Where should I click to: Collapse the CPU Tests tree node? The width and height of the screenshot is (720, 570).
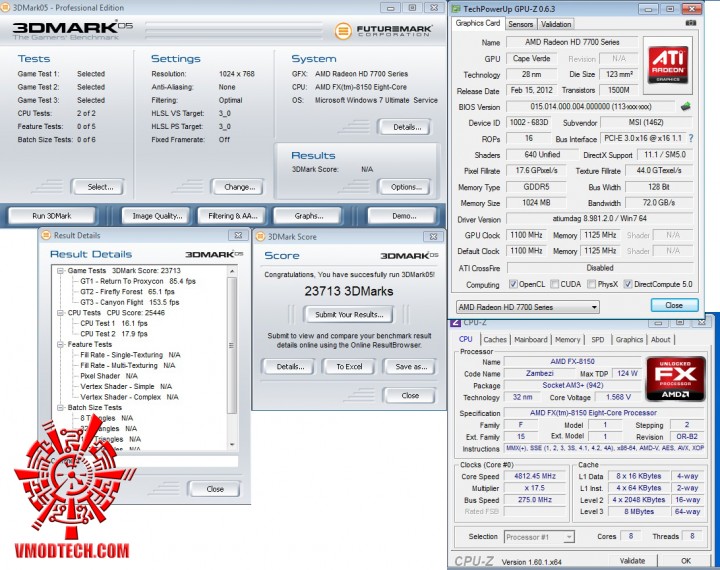[60, 313]
